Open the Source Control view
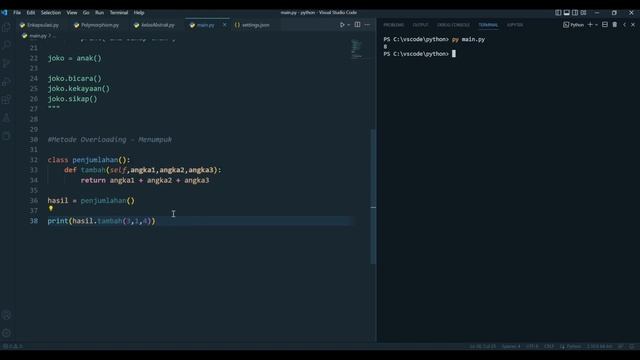This screenshot has width=640, height=360. 6,63
